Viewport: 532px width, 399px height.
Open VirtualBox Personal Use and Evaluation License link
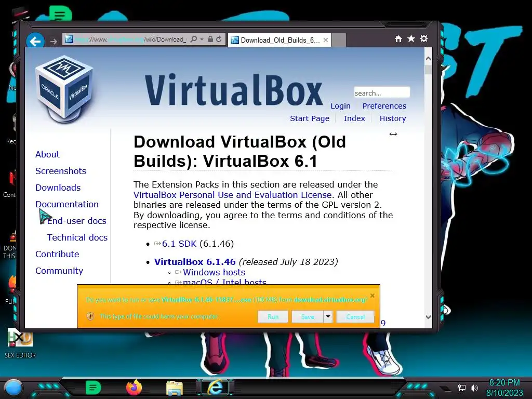[x=232, y=195]
